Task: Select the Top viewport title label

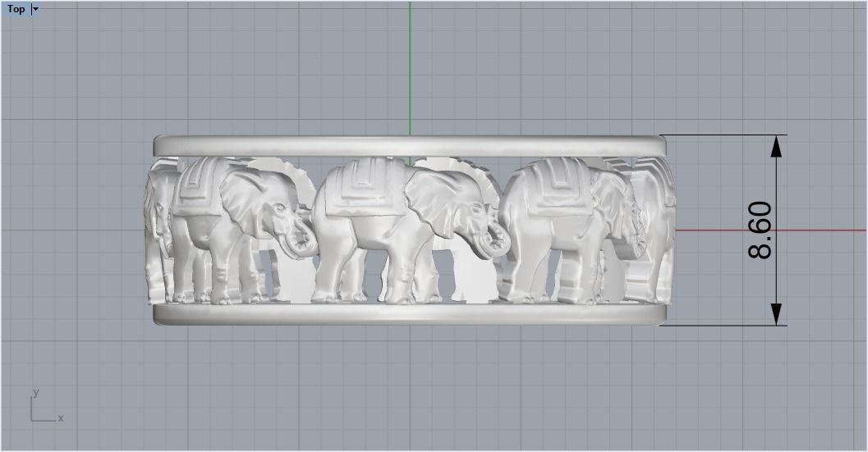Action: [16, 9]
